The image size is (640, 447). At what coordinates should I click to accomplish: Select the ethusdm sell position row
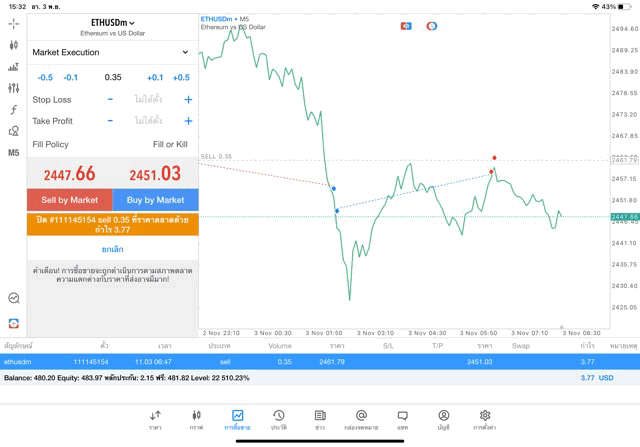pos(300,361)
